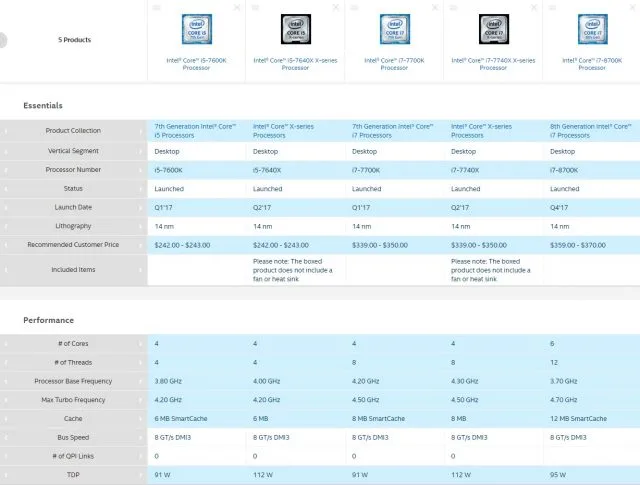Click the Core i5-7600K badge image
Viewport: 640px width, 485px height.
pos(197,29)
